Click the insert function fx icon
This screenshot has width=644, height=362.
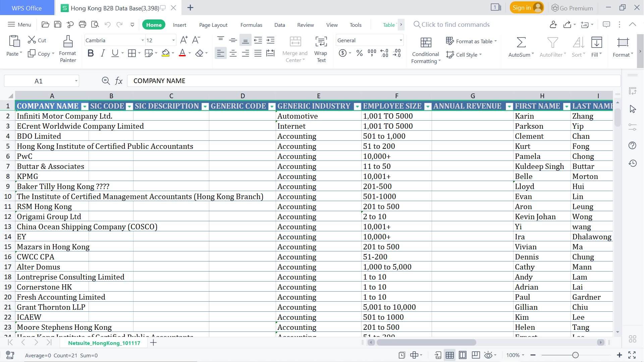[119, 81]
